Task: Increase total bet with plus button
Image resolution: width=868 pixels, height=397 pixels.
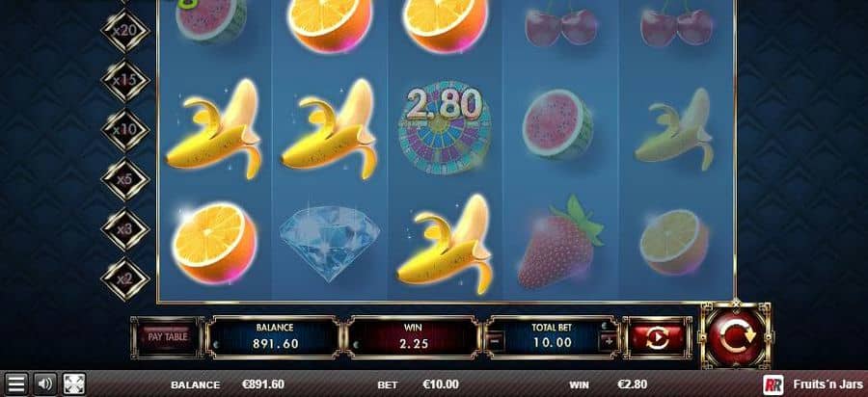Action: pos(610,341)
